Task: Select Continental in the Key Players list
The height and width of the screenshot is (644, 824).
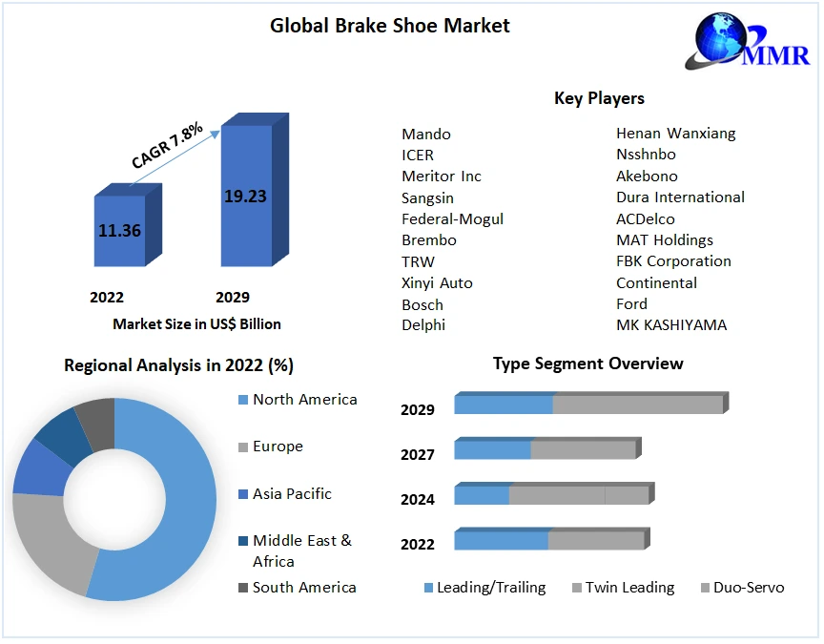Action: tap(656, 282)
